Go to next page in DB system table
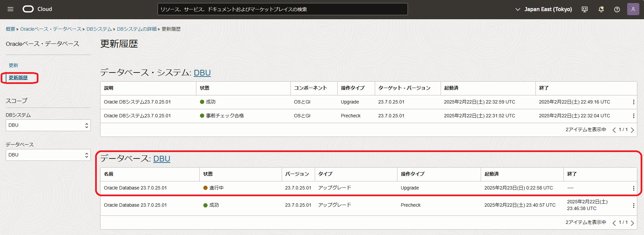 (x=632, y=130)
